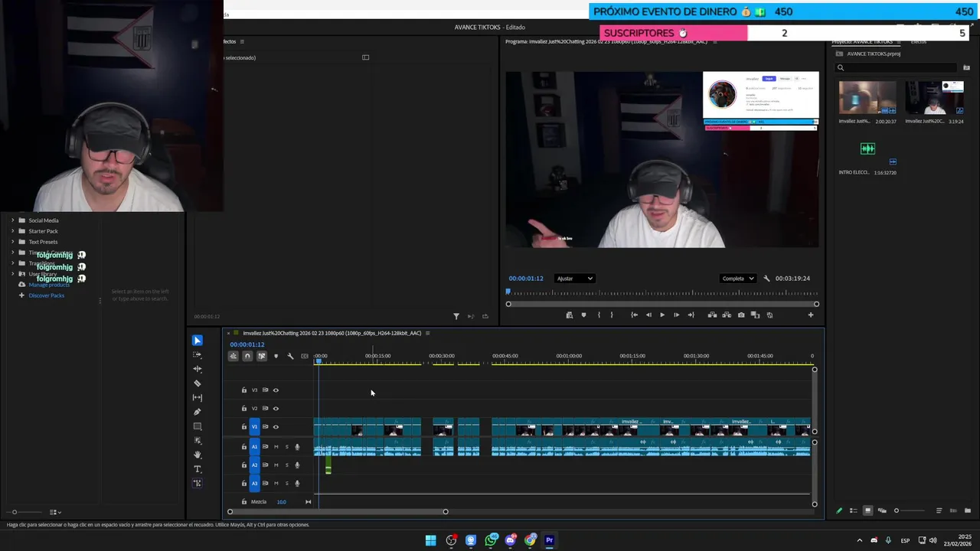980x551 pixels.
Task: Open Premiere Pro from the taskbar
Action: tap(549, 540)
